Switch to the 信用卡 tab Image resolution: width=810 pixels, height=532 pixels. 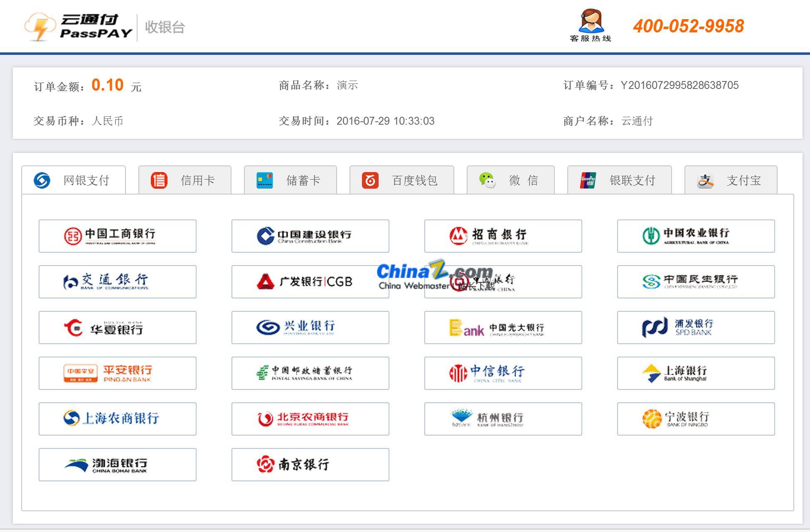coord(185,180)
